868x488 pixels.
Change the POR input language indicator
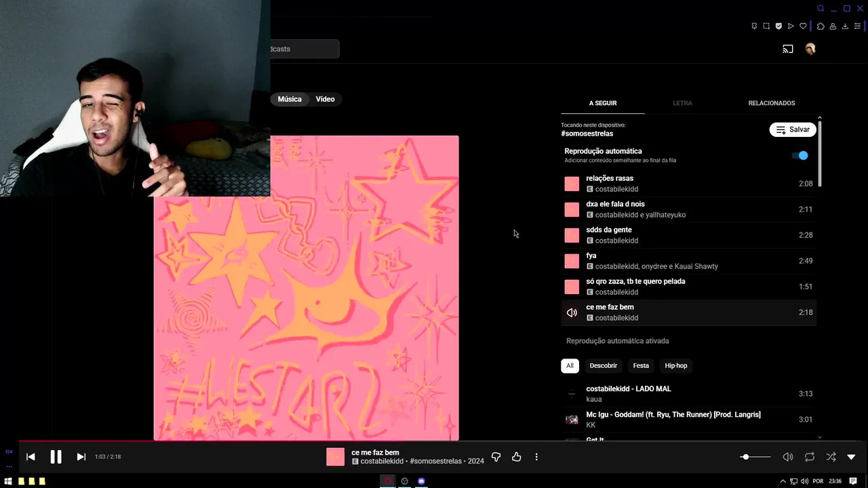pyautogui.click(x=818, y=481)
